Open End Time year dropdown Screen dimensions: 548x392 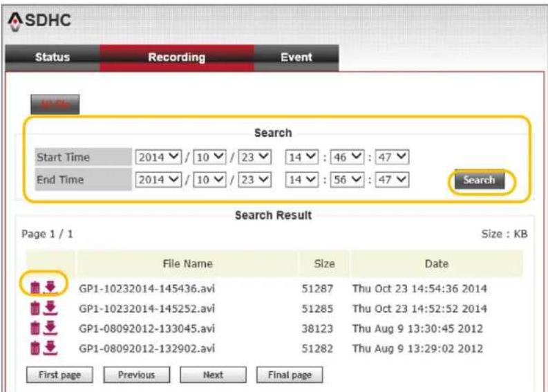click(x=158, y=180)
